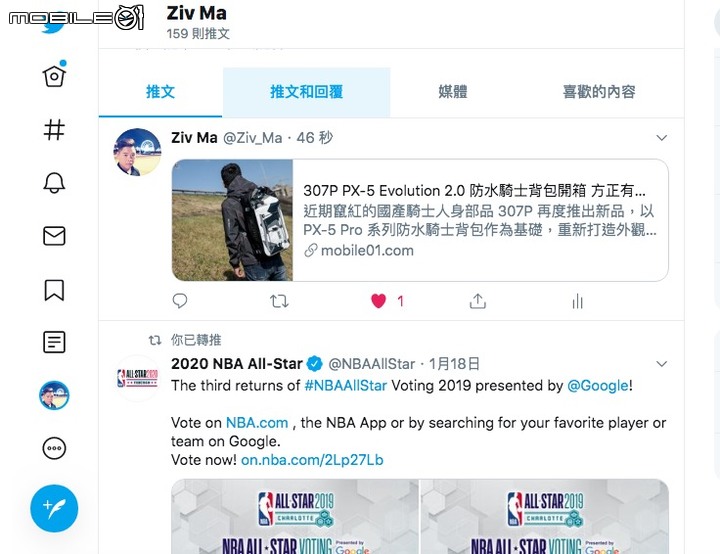Open the Notifications bell icon
The image size is (720, 554).
[x=54, y=183]
